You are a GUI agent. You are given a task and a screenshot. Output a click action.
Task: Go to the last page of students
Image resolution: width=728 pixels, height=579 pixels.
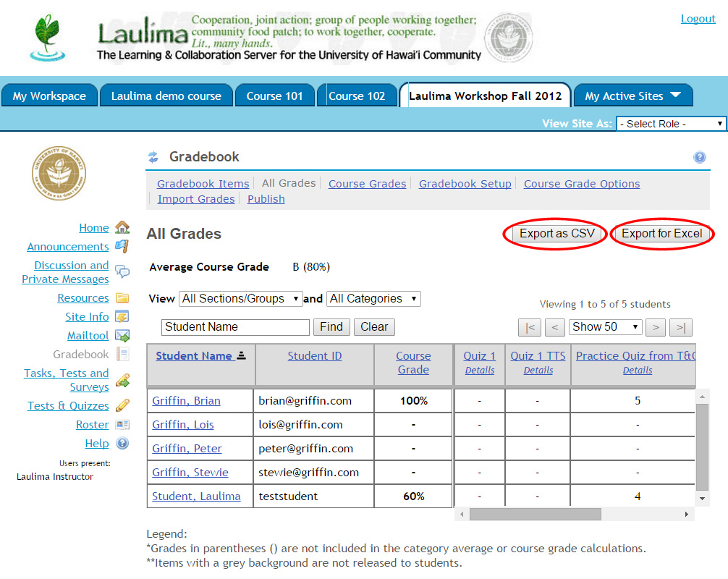click(x=681, y=327)
